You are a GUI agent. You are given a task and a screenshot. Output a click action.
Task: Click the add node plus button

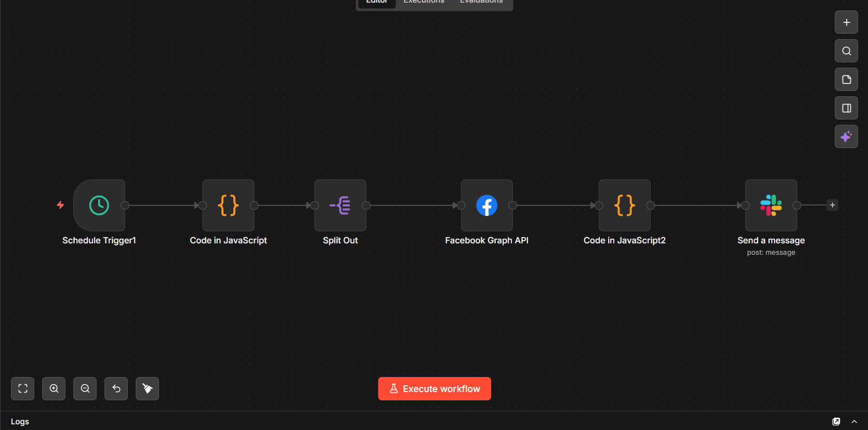pyautogui.click(x=846, y=22)
